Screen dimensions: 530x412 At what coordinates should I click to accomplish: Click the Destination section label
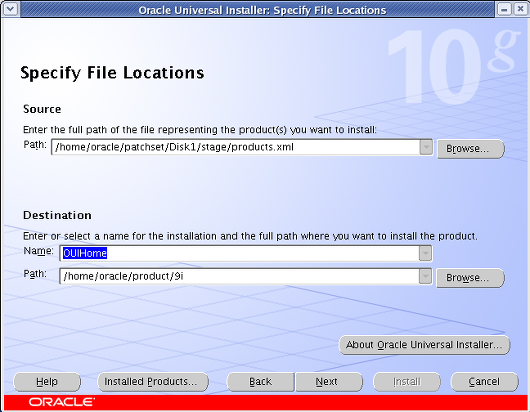[x=57, y=215]
